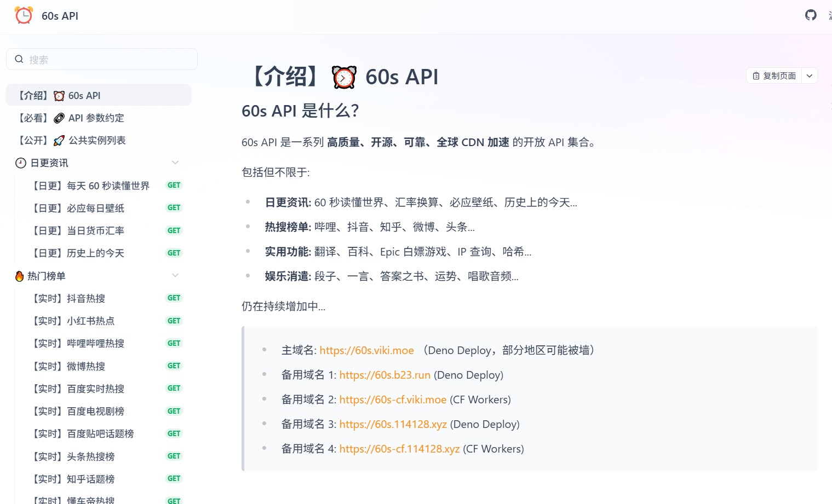Click the 热门榜单 section label
The height and width of the screenshot is (504, 832).
click(x=47, y=276)
